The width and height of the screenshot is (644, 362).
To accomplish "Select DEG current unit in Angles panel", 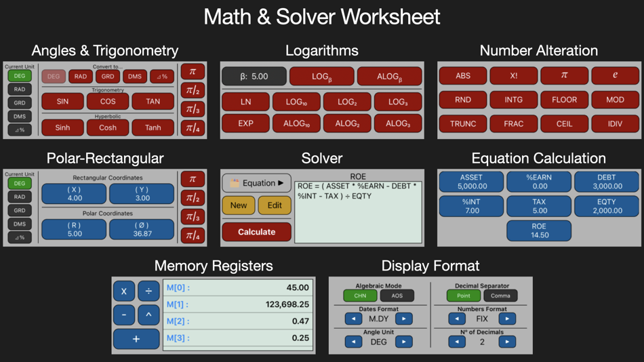I will coord(20,76).
